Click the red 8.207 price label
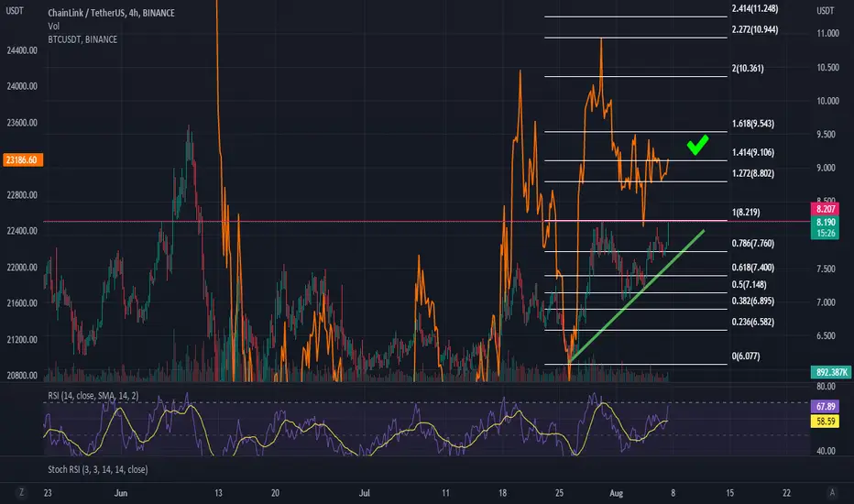854x504 pixels. click(x=825, y=209)
